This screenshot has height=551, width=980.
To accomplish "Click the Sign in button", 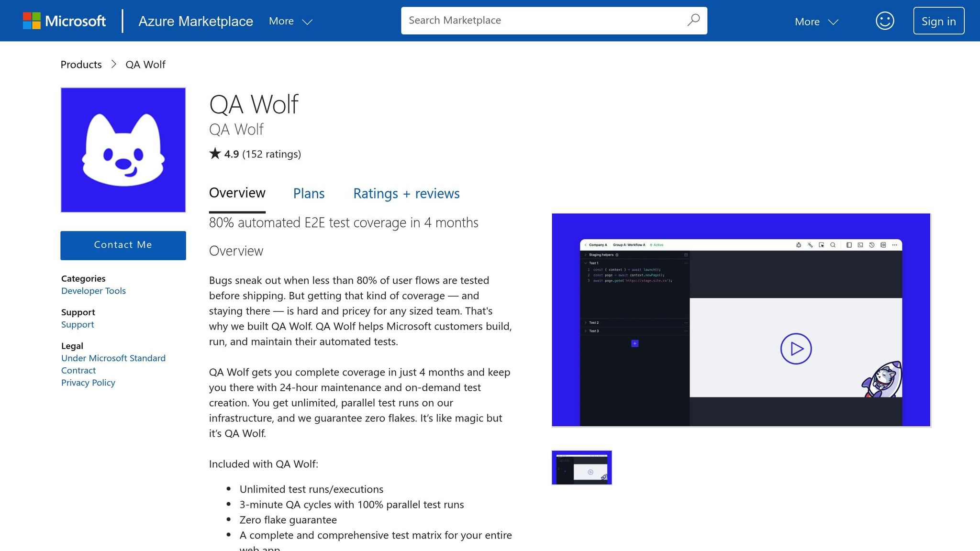I will pyautogui.click(x=938, y=21).
